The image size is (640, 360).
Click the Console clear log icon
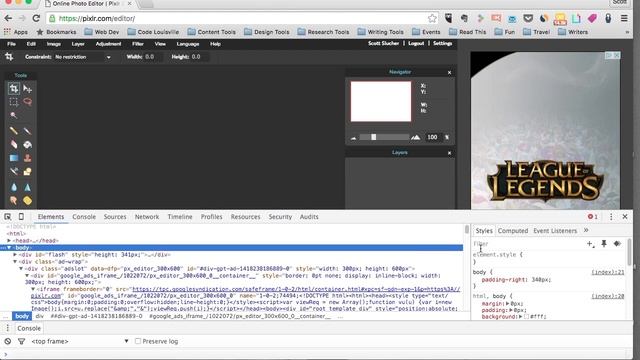[x=8, y=341]
